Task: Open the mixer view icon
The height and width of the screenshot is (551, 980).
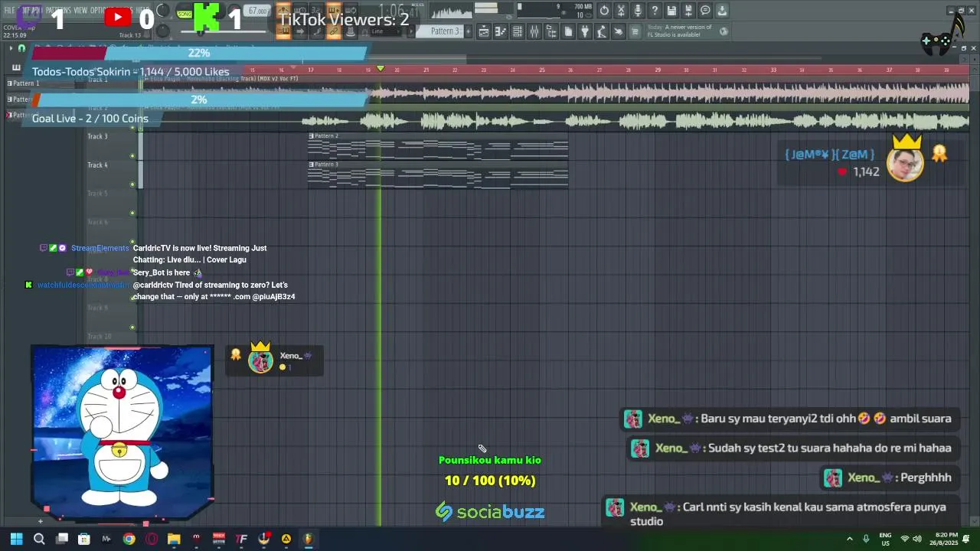Action: click(534, 31)
